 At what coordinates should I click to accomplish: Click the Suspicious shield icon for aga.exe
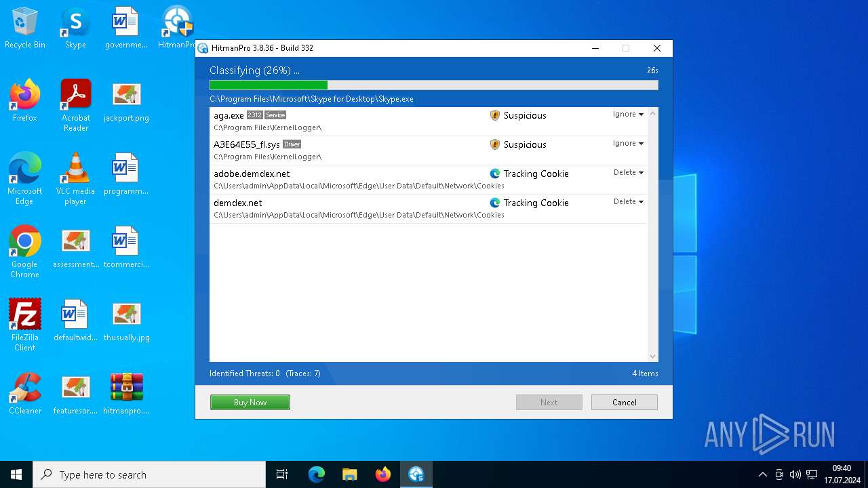[495, 115]
